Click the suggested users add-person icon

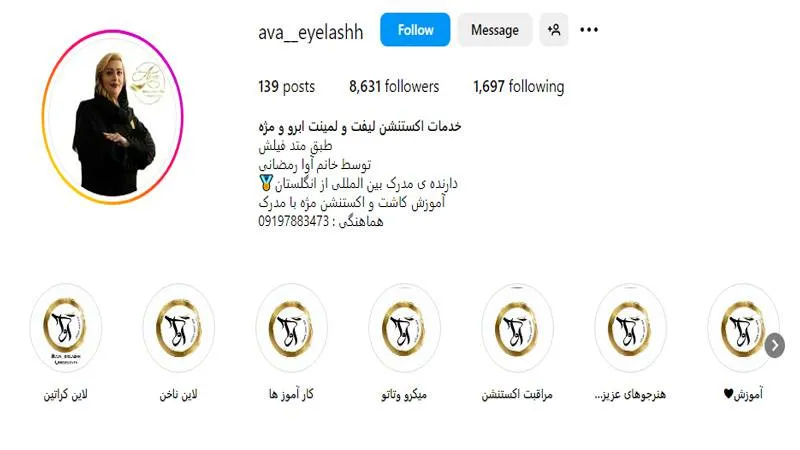tap(554, 30)
